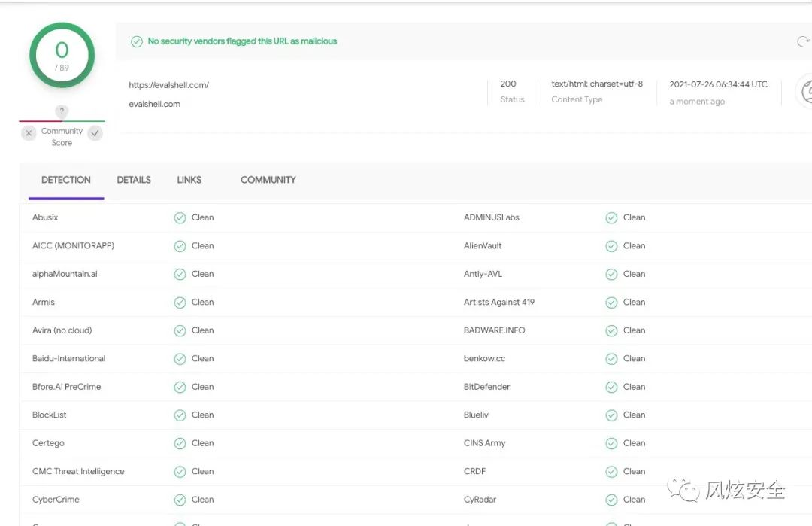The height and width of the screenshot is (526, 812).
Task: Click the circular icon right of the timestamp
Action: (804, 92)
